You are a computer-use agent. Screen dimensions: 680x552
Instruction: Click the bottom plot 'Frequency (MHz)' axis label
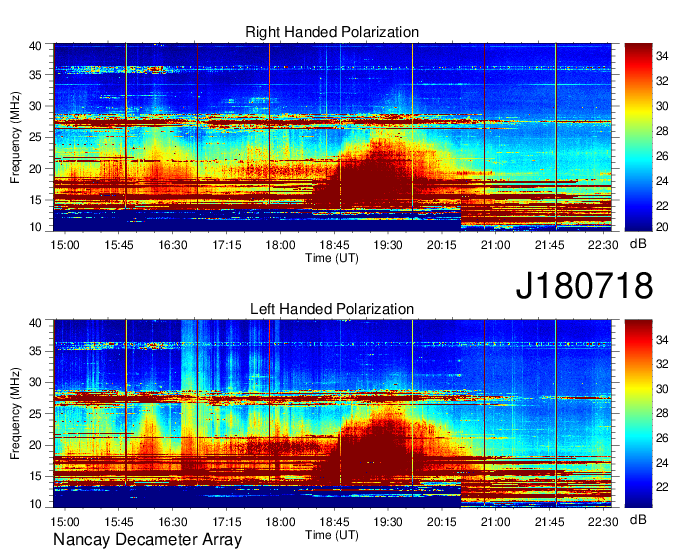pos(15,413)
